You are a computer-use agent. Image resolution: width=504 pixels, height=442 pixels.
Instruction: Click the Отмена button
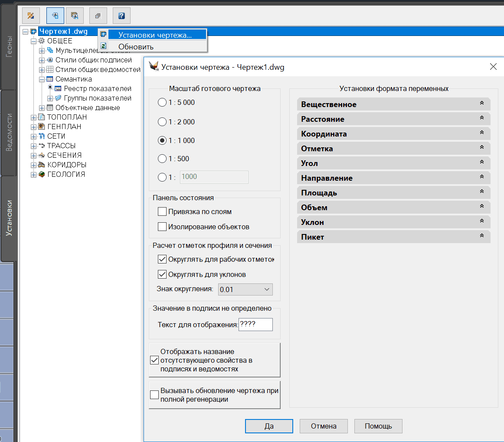[x=324, y=426]
